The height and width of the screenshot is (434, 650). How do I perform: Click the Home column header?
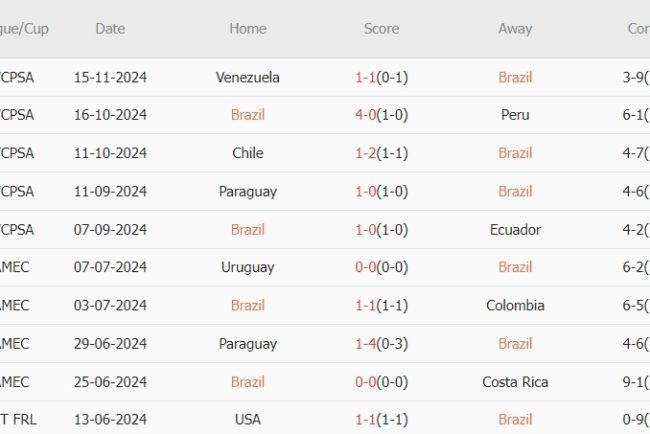pyautogui.click(x=247, y=29)
